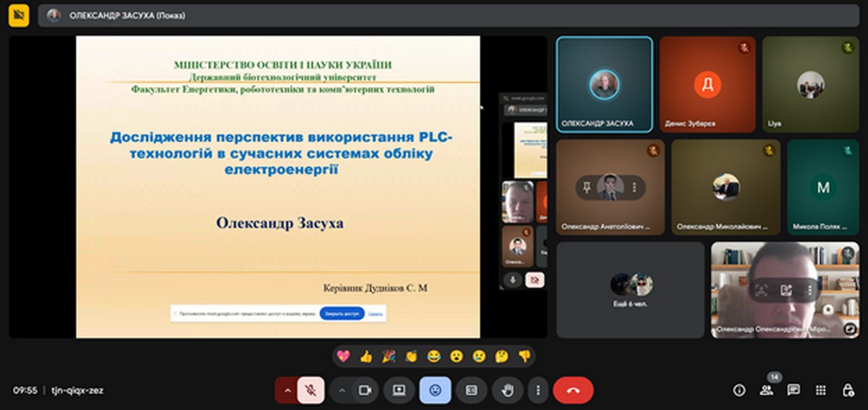Hang up with the red leave call button

coord(573,391)
